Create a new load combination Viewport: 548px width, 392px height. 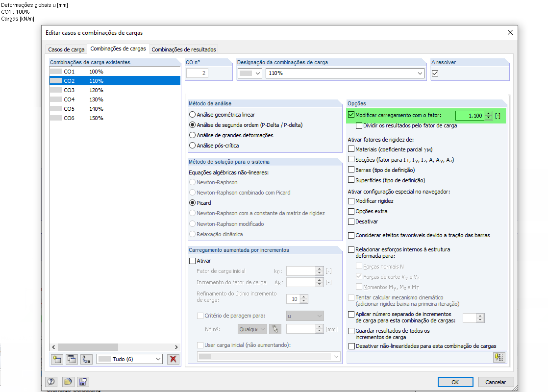point(57,359)
